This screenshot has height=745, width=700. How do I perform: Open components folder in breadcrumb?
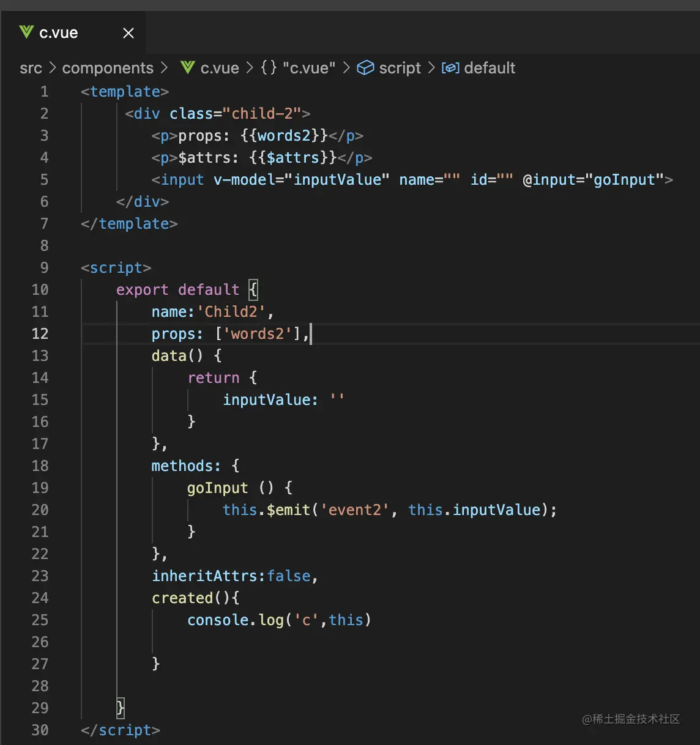tap(108, 68)
